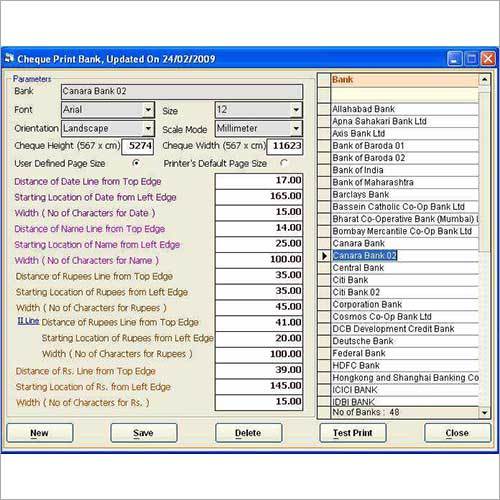This screenshot has width=500, height=500.
Task: Select ICICI BANK in the list
Action: click(x=405, y=390)
